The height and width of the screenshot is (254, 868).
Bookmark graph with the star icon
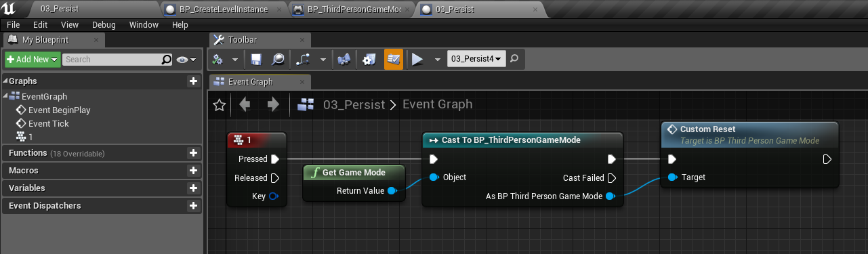click(219, 104)
